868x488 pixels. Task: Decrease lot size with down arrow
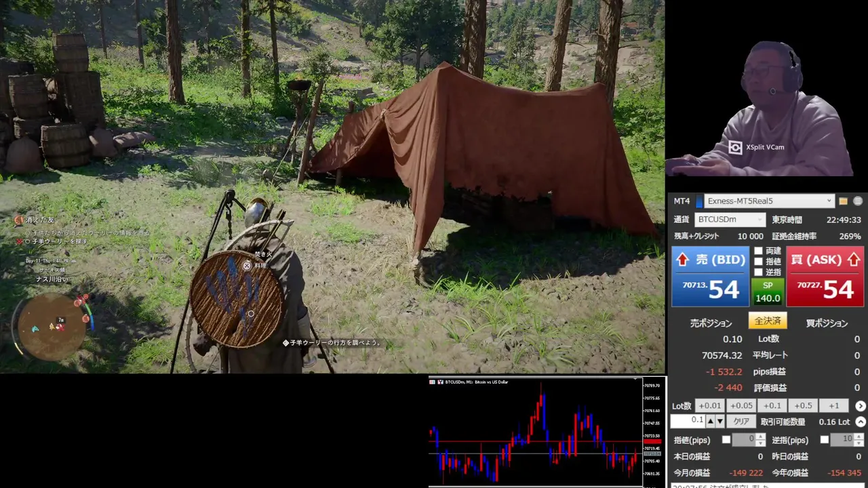(x=719, y=421)
